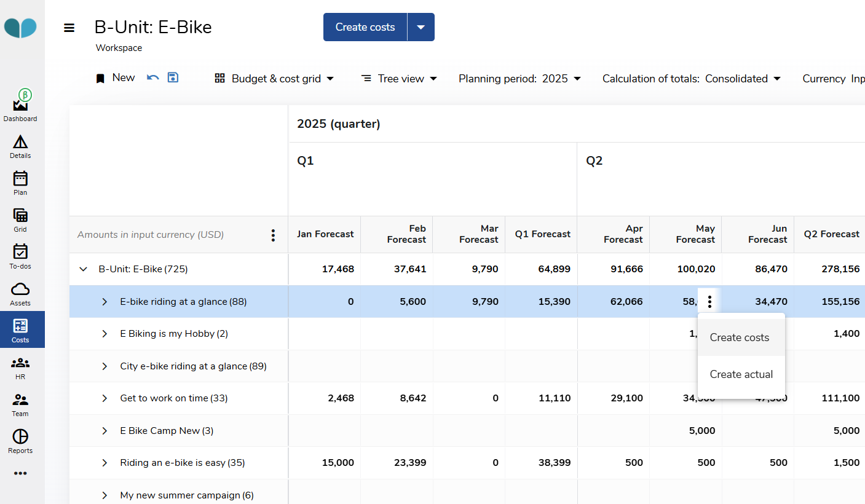Expand the E Bike Camp New row
865x504 pixels.
tap(105, 431)
